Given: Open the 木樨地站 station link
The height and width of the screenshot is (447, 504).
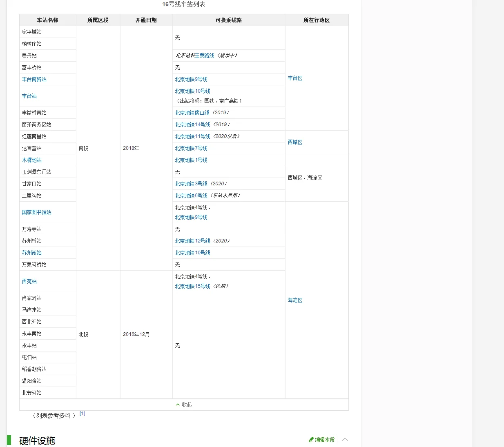Looking at the screenshot, I should tap(31, 160).
